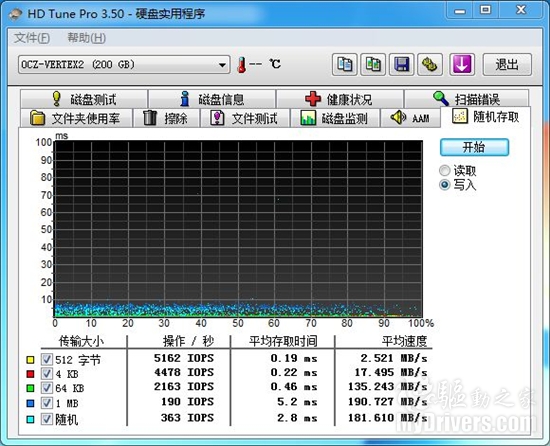Viewport: 550px width, 446px height.
Task: Click the 2163 IOPS value
Action: pos(184,387)
